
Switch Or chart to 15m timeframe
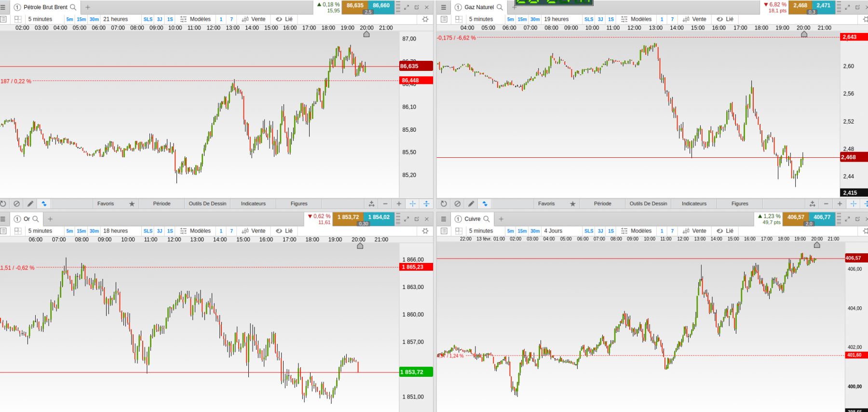pos(81,231)
